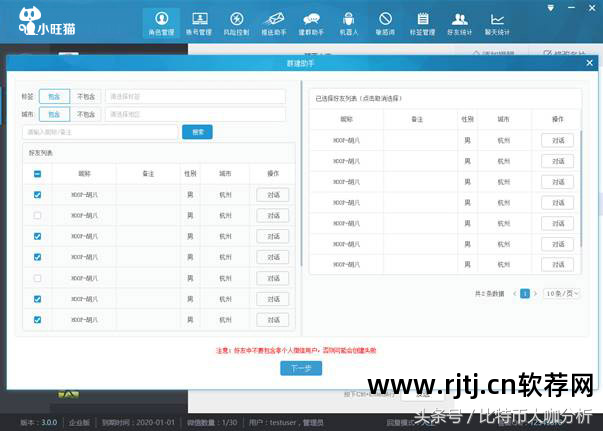Open the 聊天统计 line chart icon
The width and height of the screenshot is (603, 431).
(x=497, y=23)
